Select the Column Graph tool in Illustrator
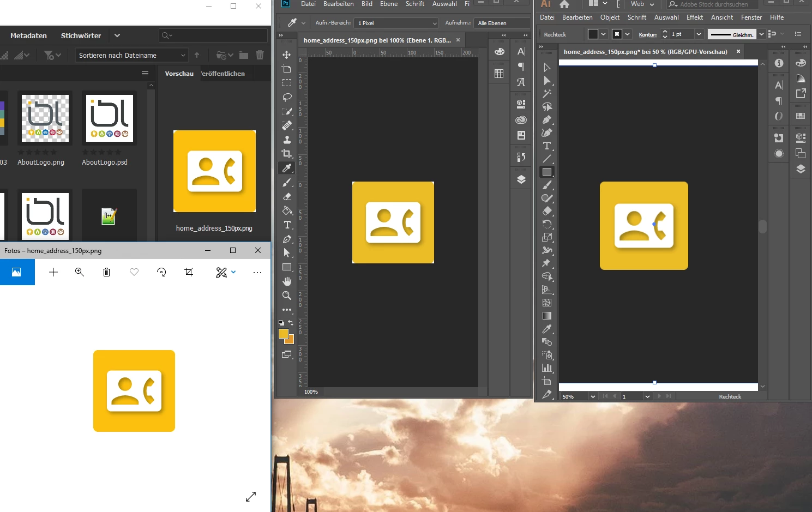812x512 pixels. 547,368
